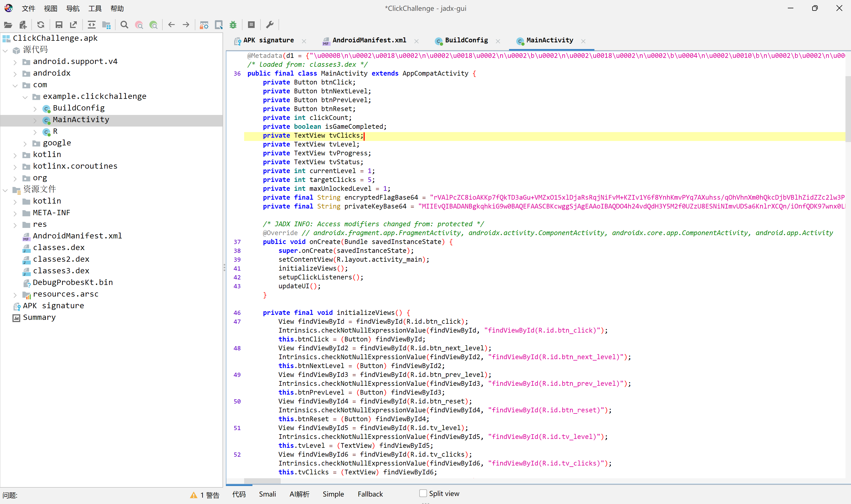Click the log viewer icon
Screen dimensions: 851x504
252,25
